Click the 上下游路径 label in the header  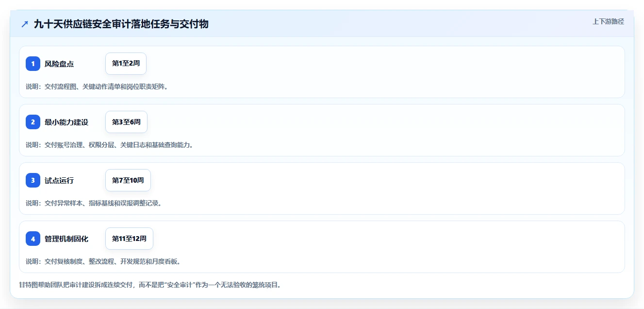(608, 21)
